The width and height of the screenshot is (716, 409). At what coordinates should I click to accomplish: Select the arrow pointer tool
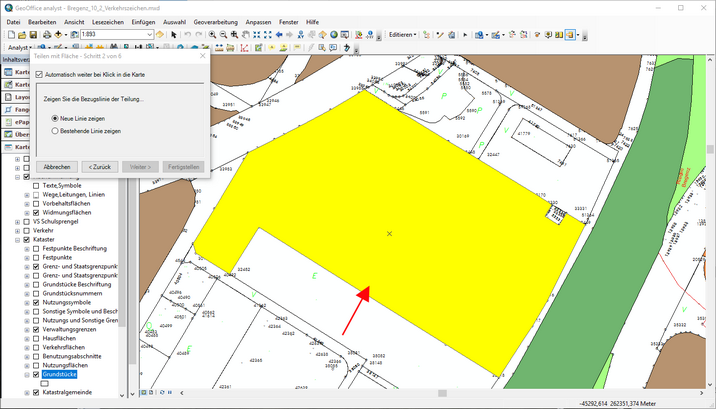click(174, 34)
